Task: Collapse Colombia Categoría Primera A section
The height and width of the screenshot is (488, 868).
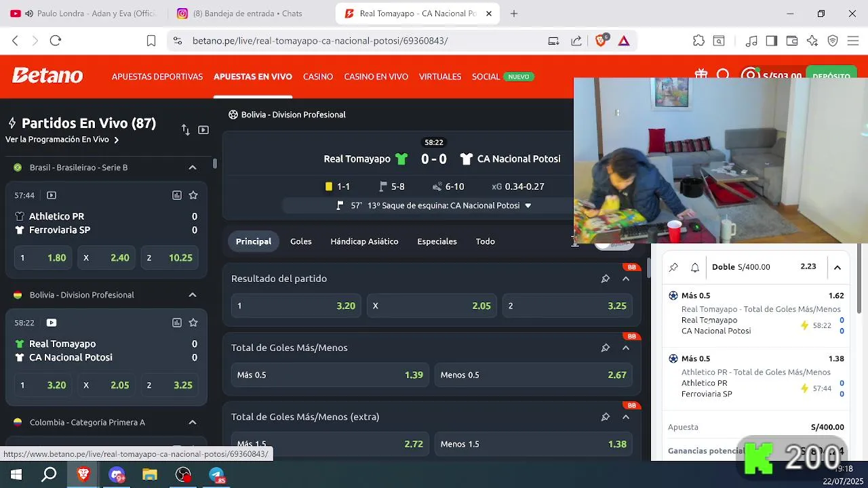Action: (x=193, y=422)
